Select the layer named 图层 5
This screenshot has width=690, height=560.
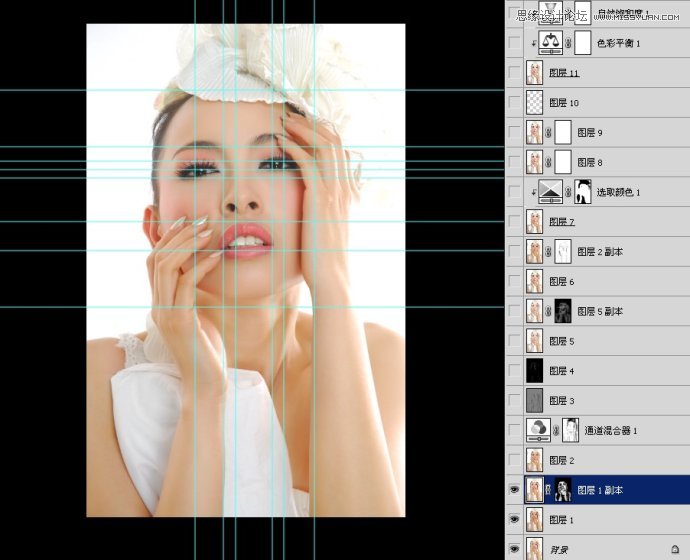pyautogui.click(x=562, y=341)
